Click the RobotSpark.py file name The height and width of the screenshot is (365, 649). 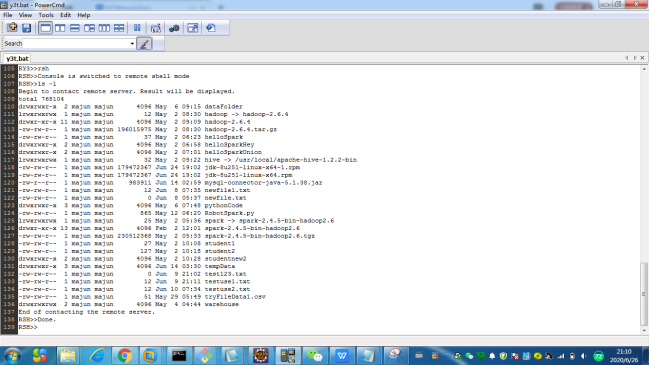click(x=229, y=214)
